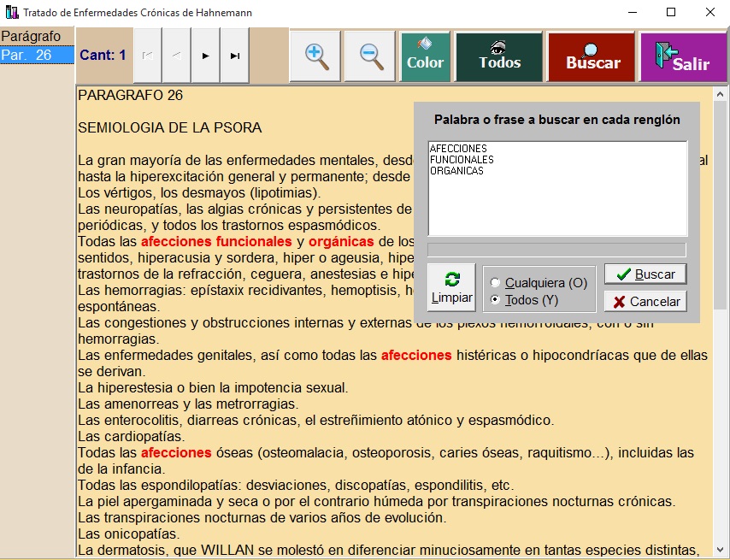Click the vertical scrollbar thumb
Image resolution: width=730 pixels, height=560 pixels.
(720, 205)
